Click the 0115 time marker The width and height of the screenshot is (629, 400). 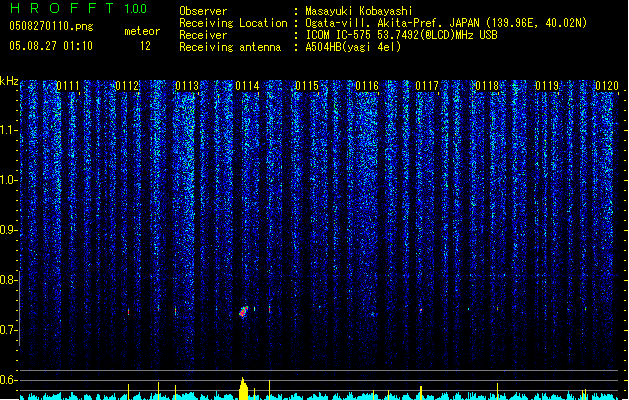click(x=307, y=86)
